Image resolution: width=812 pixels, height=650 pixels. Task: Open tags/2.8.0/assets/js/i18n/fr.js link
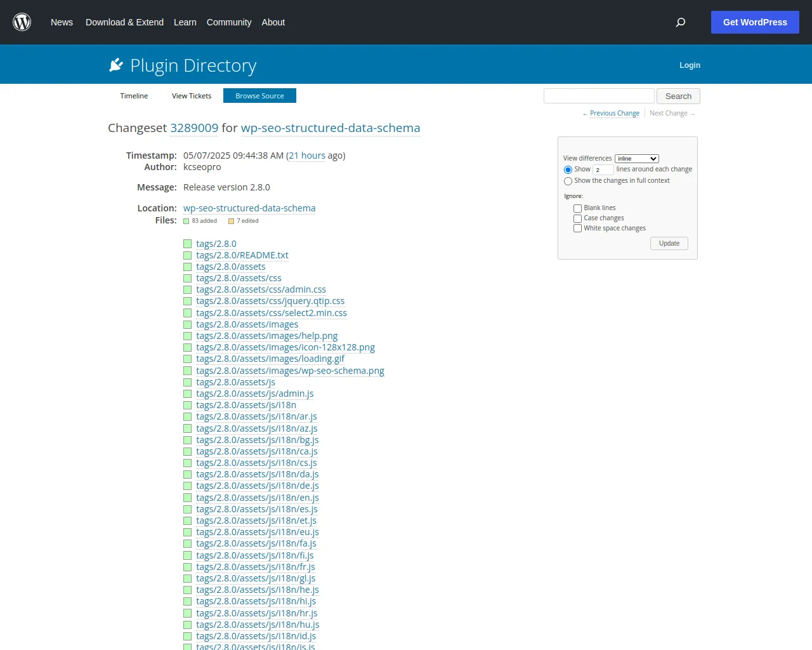[256, 567]
